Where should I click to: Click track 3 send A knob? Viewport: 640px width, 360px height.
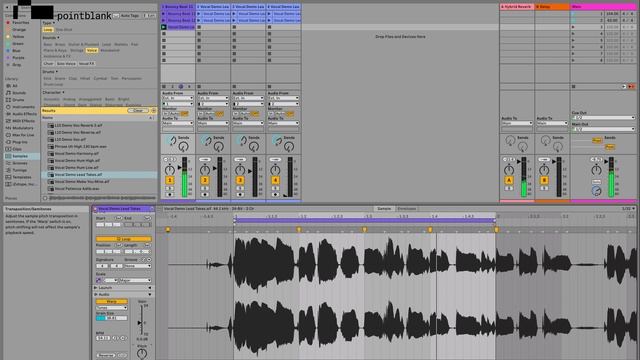point(242,141)
